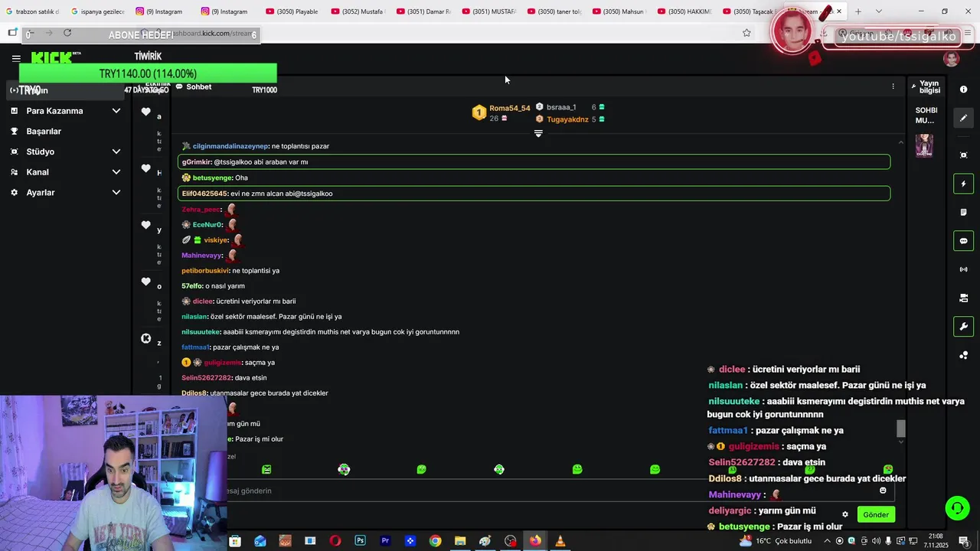The width and height of the screenshot is (980, 551).
Task: Open the Windows notification center icon
Action: [x=963, y=541]
